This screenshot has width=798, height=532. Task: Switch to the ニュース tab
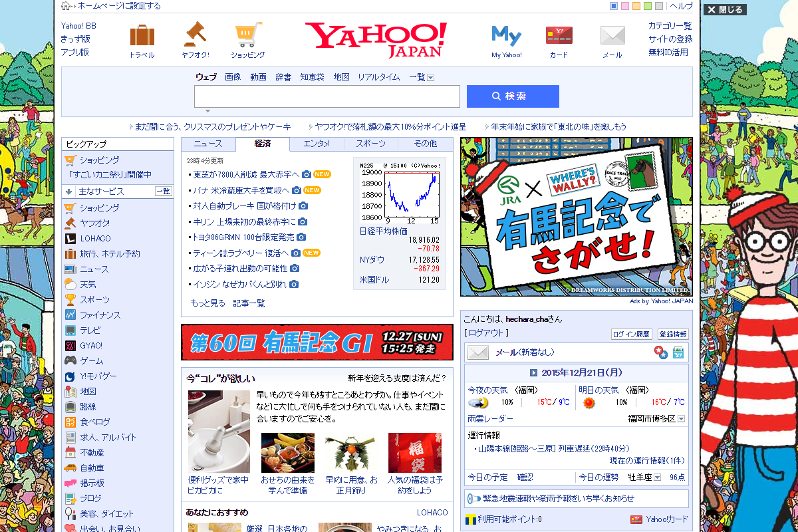[208, 144]
